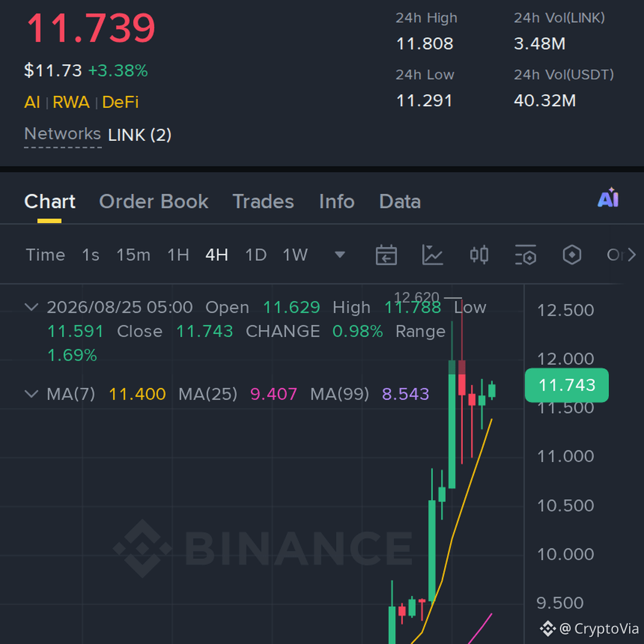Click the MA(25) value 9.407
Image resolution: width=644 pixels, height=644 pixels.
(x=274, y=394)
